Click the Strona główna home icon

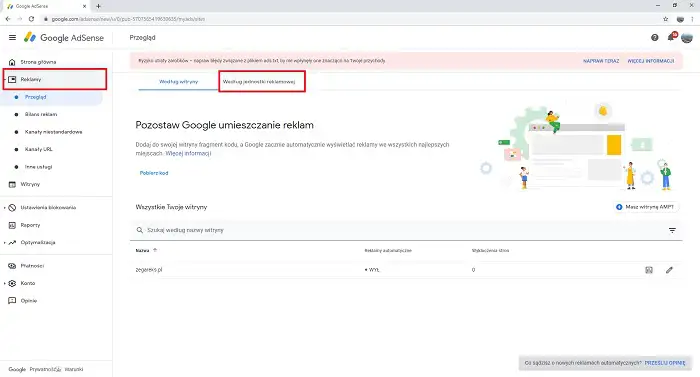point(12,62)
